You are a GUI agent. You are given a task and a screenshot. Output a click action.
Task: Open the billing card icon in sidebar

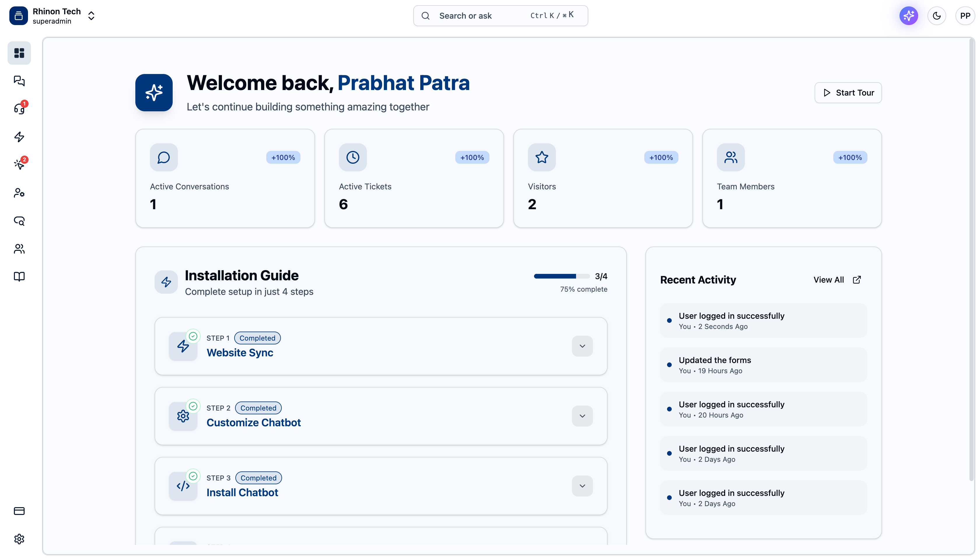coord(19,511)
